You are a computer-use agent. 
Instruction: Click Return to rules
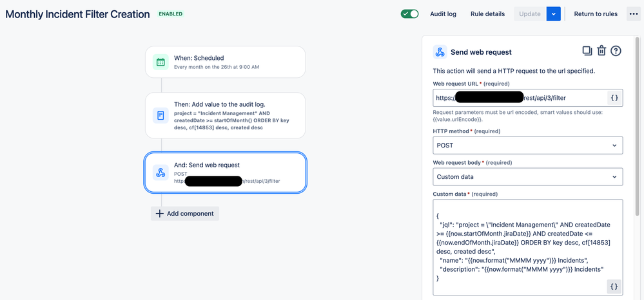pos(596,14)
